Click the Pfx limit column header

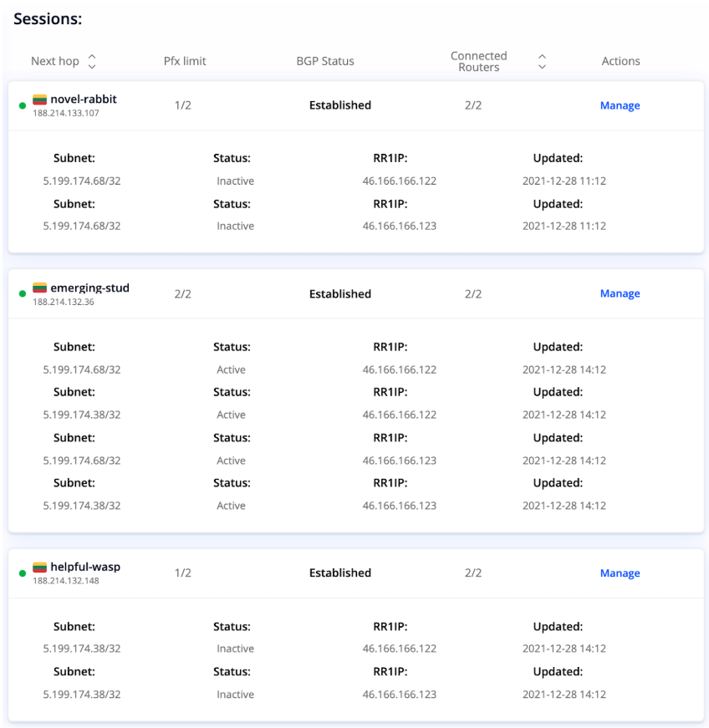(x=185, y=61)
